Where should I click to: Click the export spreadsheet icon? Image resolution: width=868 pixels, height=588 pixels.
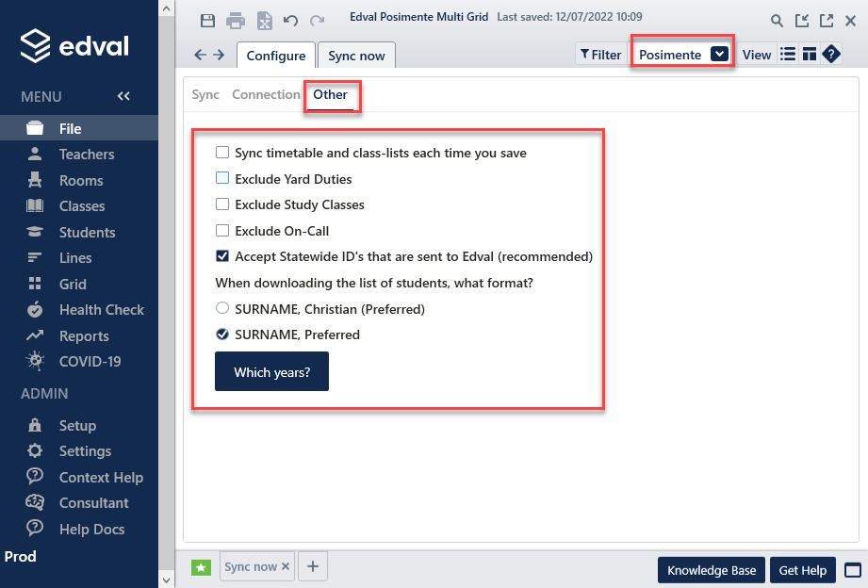[x=265, y=21]
